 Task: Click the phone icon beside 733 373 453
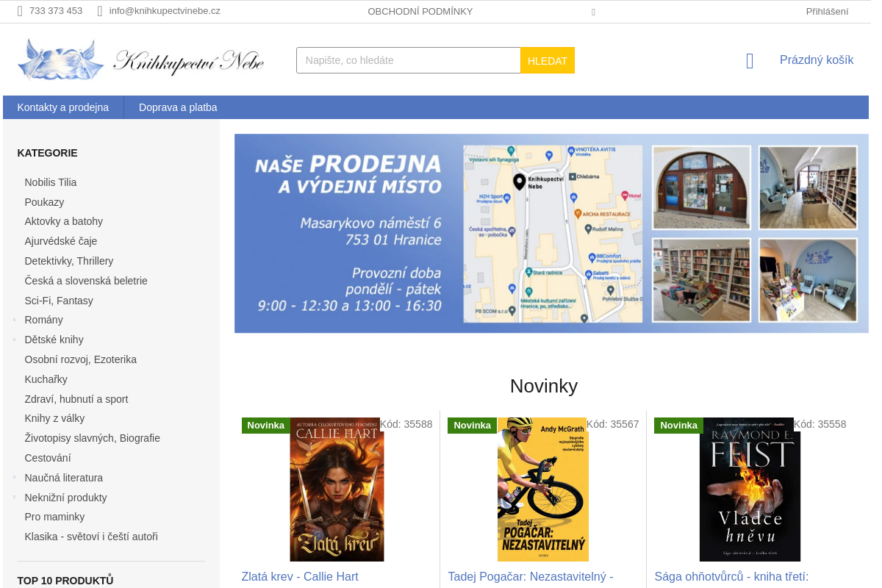[20, 11]
